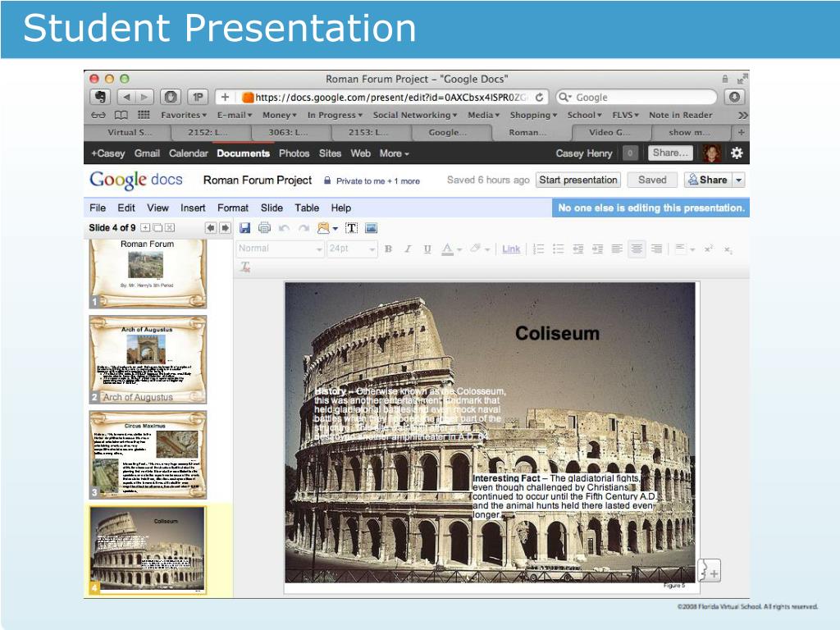
Task: Toggle italic formatting
Action: (408, 249)
